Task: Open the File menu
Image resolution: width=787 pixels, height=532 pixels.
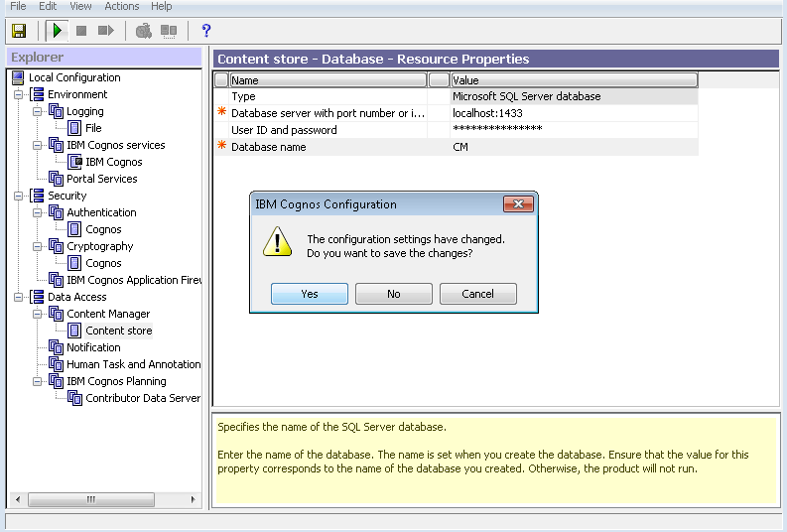Action: point(18,6)
